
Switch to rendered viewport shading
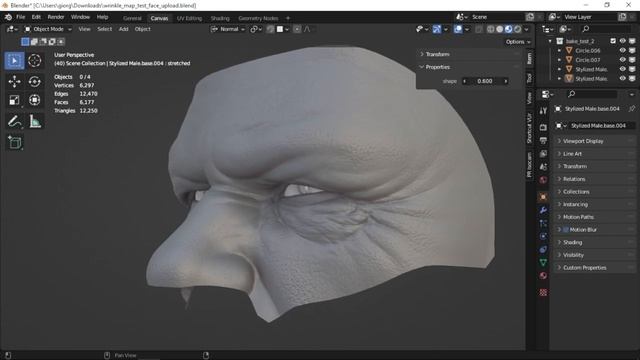coord(518,29)
